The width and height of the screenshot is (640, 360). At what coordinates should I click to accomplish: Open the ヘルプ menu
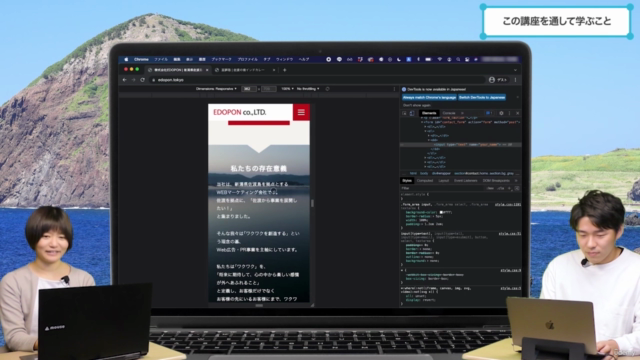coord(304,59)
